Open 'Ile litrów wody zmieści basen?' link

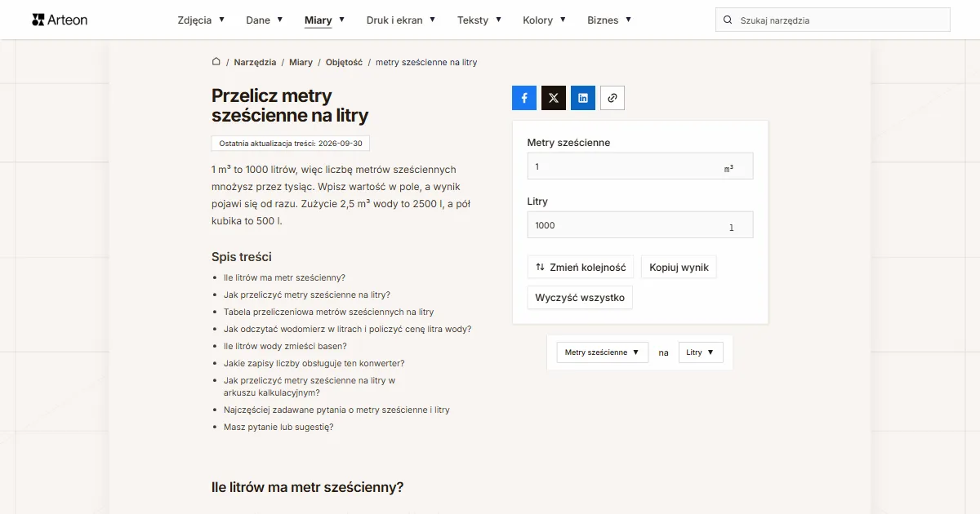pyautogui.click(x=285, y=346)
